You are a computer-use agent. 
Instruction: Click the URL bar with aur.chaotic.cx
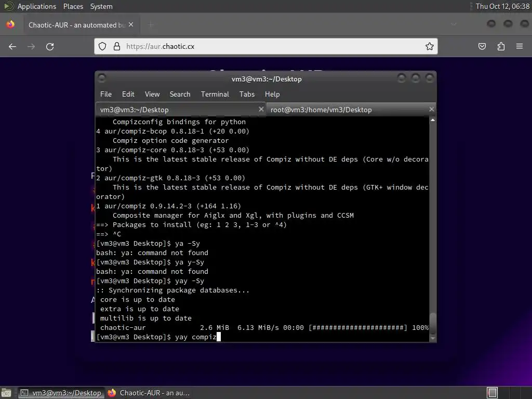click(266, 46)
